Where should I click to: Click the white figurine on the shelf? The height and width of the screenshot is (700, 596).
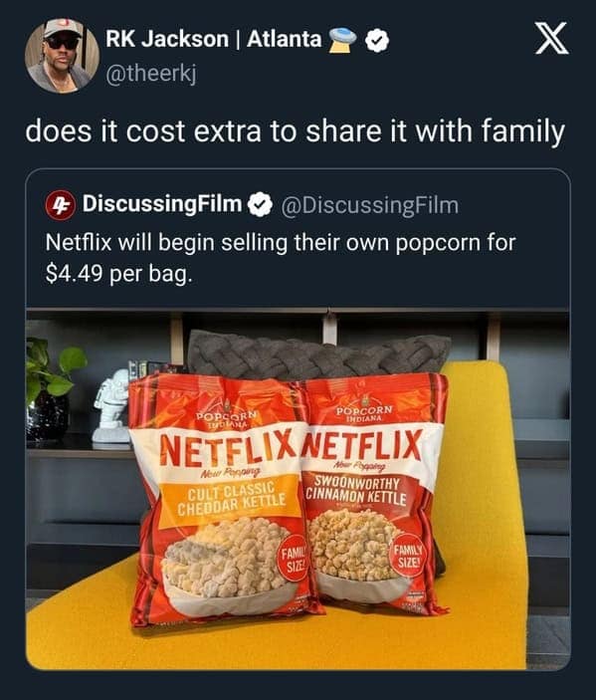click(x=111, y=406)
